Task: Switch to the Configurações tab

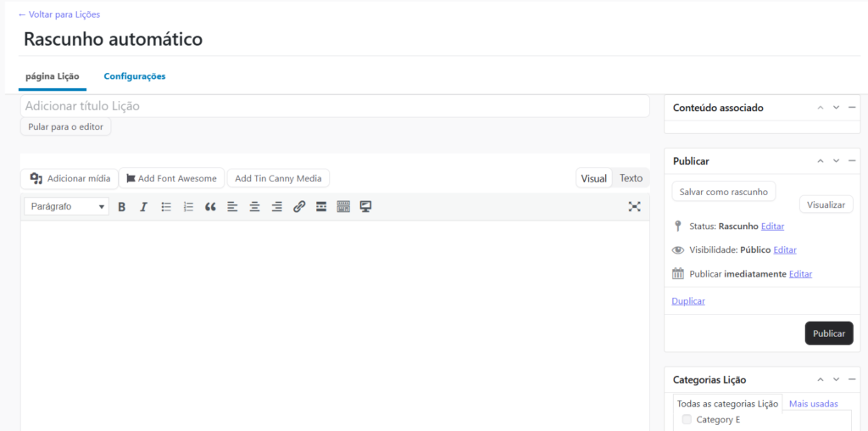Action: [x=134, y=76]
